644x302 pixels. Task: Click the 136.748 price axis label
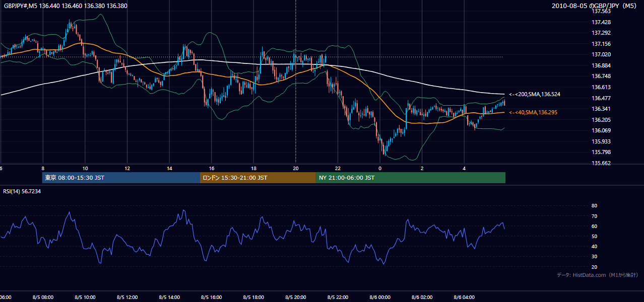601,76
